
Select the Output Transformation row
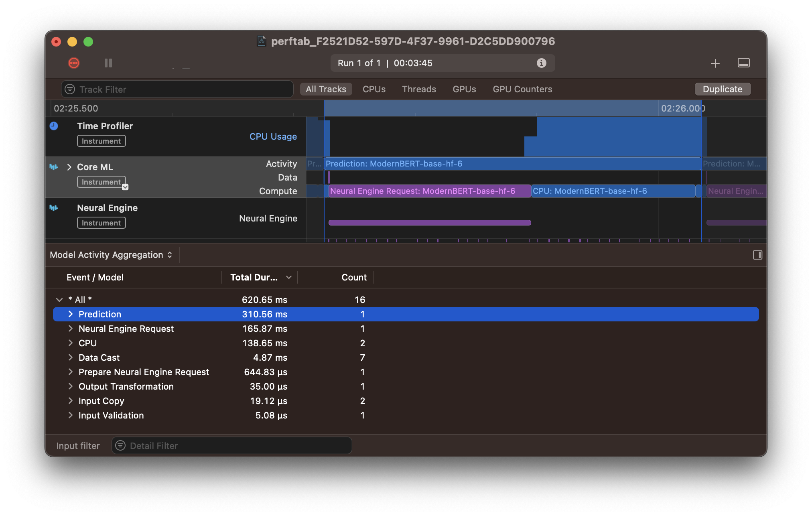coord(406,386)
